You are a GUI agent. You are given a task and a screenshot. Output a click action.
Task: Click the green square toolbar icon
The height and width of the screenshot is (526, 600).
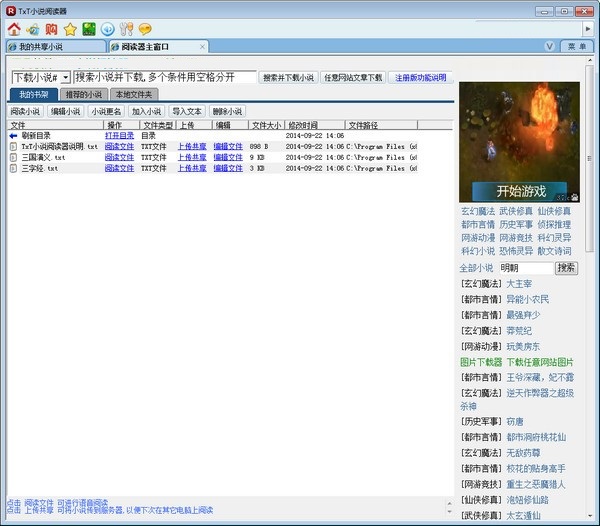click(89, 29)
